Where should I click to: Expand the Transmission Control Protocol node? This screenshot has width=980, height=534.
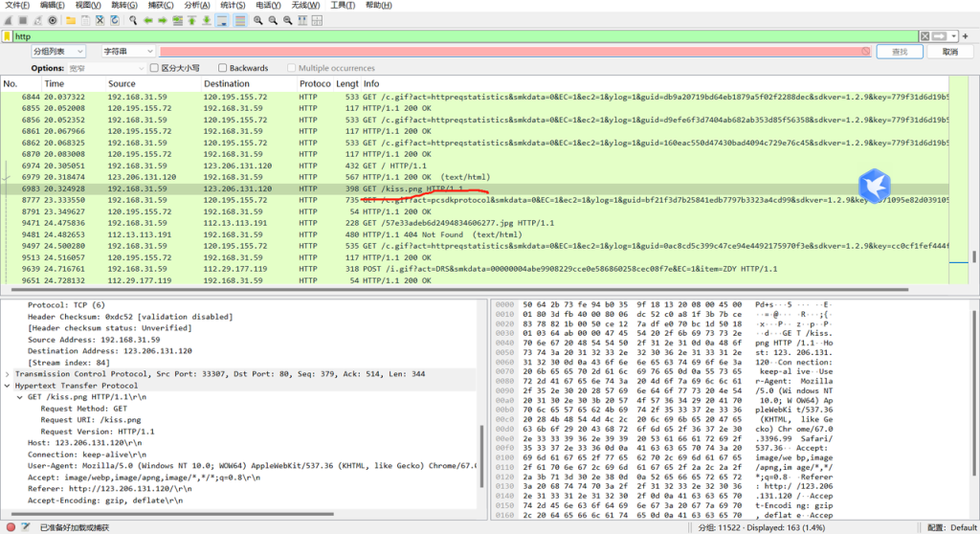click(9, 374)
